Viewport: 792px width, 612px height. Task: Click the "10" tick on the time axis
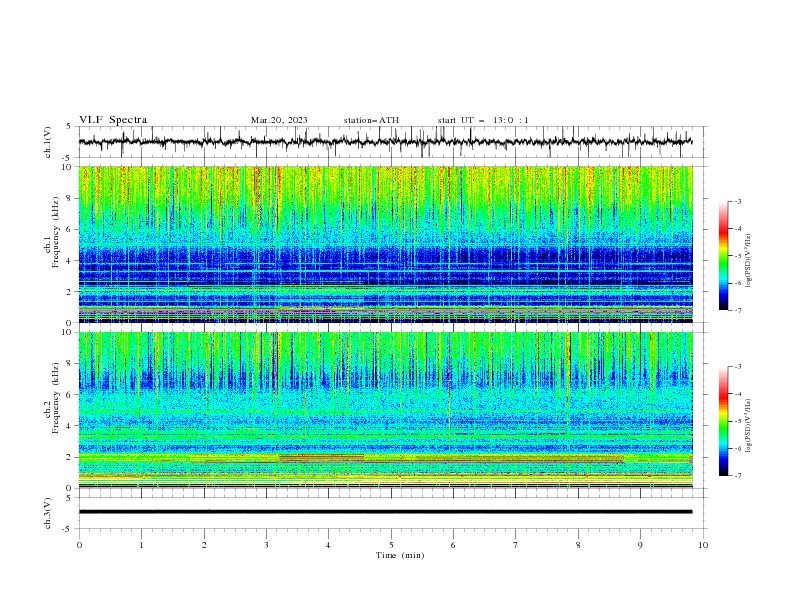click(703, 545)
